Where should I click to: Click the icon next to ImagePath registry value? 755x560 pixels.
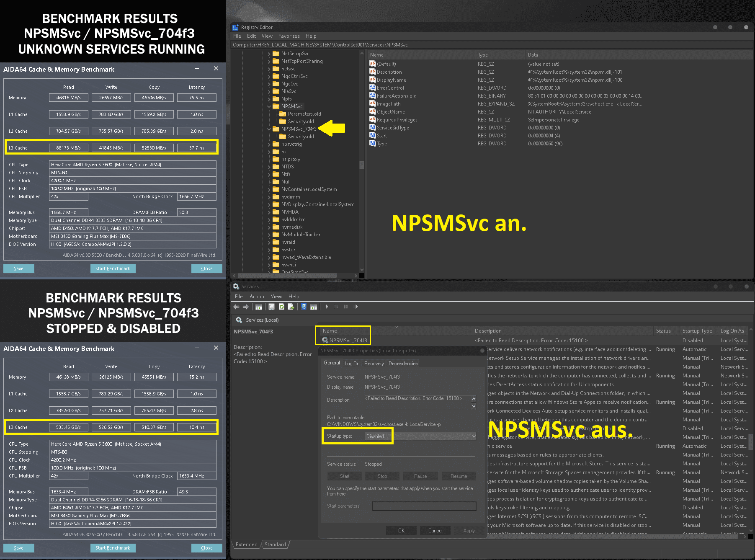pyautogui.click(x=372, y=103)
